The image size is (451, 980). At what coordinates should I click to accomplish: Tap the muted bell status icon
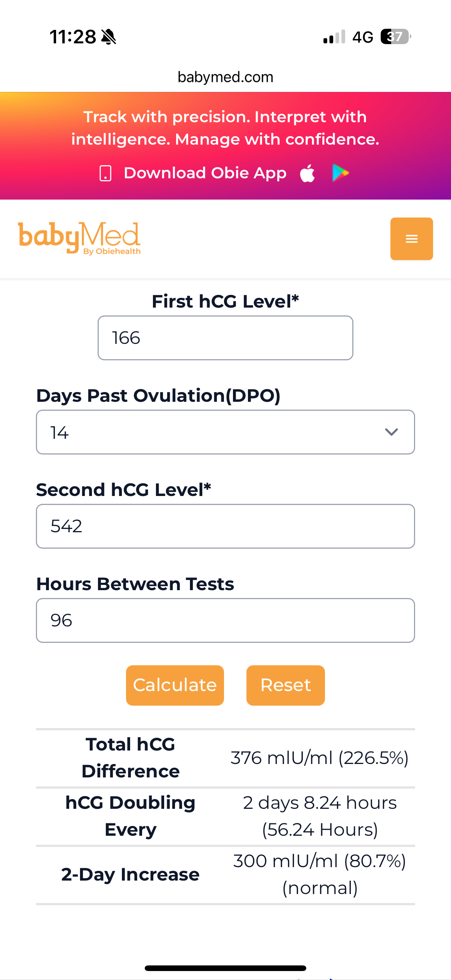[109, 37]
